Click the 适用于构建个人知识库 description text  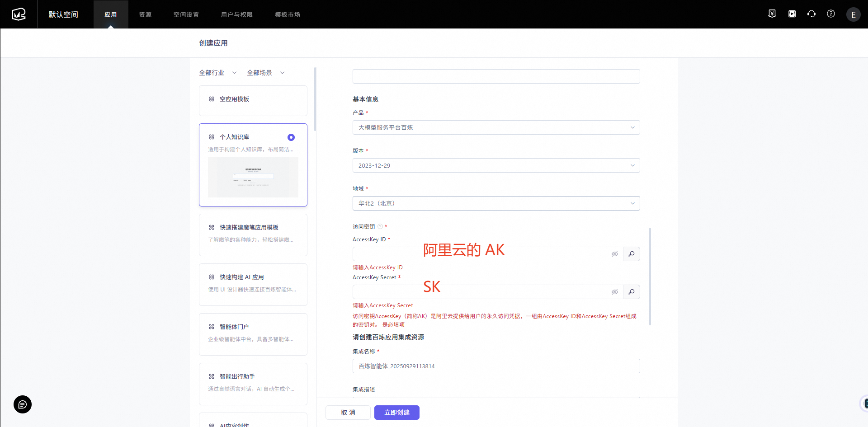point(250,150)
